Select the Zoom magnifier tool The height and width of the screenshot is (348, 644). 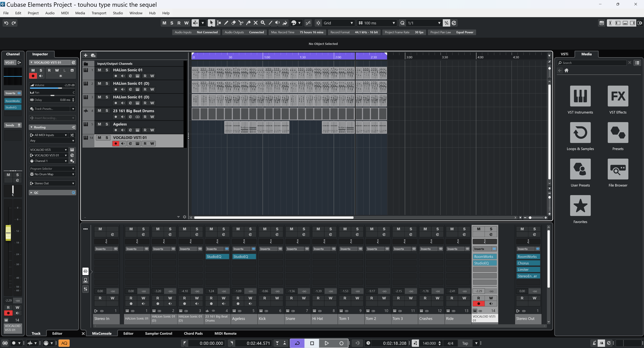tap(263, 23)
